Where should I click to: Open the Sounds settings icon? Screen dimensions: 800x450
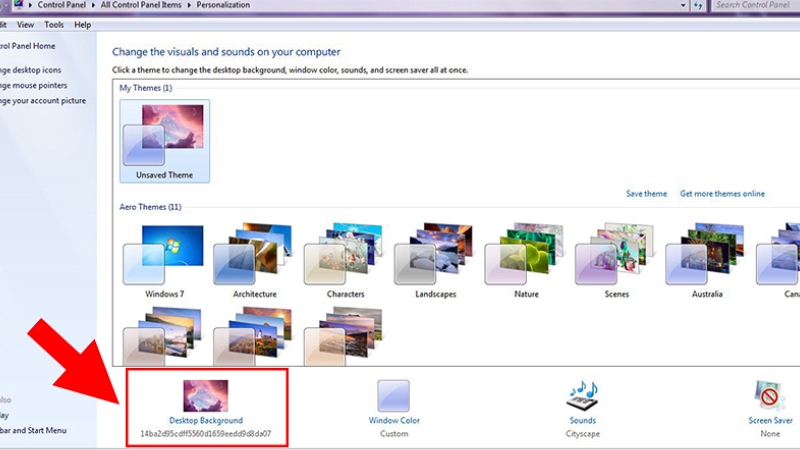[x=582, y=396]
